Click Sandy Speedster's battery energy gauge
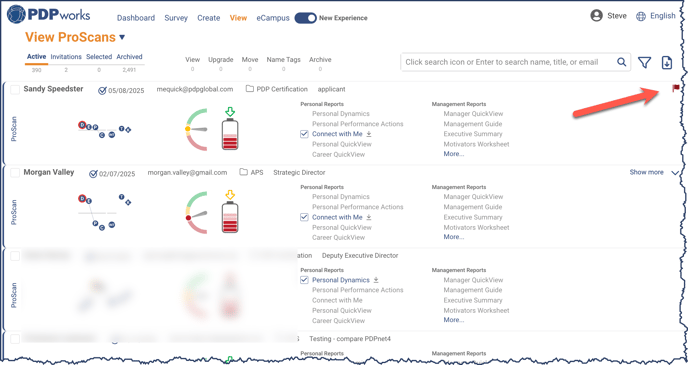 coord(230,134)
